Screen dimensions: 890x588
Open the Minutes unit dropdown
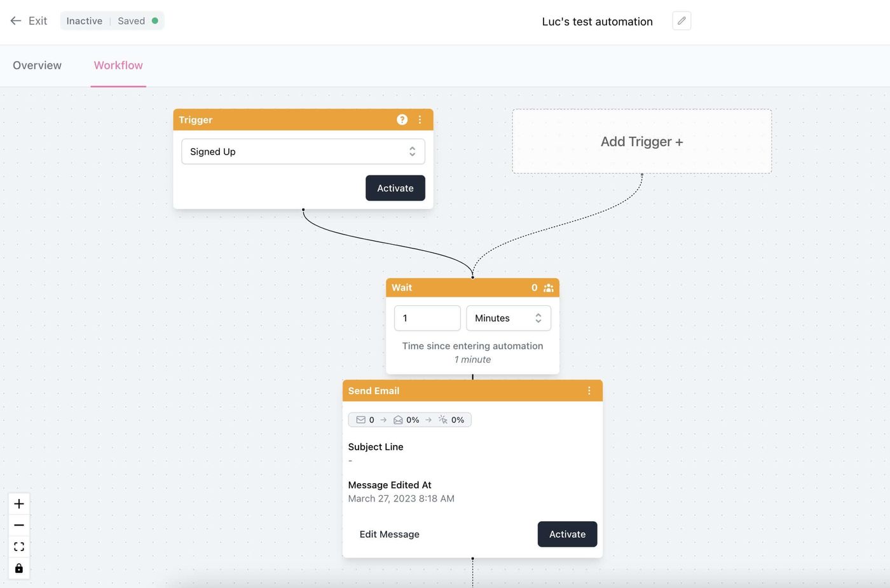(x=509, y=318)
